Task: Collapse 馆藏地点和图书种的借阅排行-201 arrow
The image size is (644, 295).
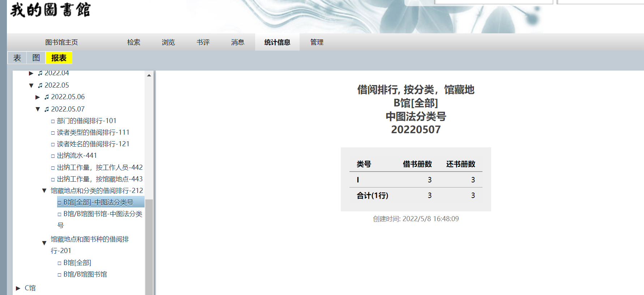Action: coord(44,243)
